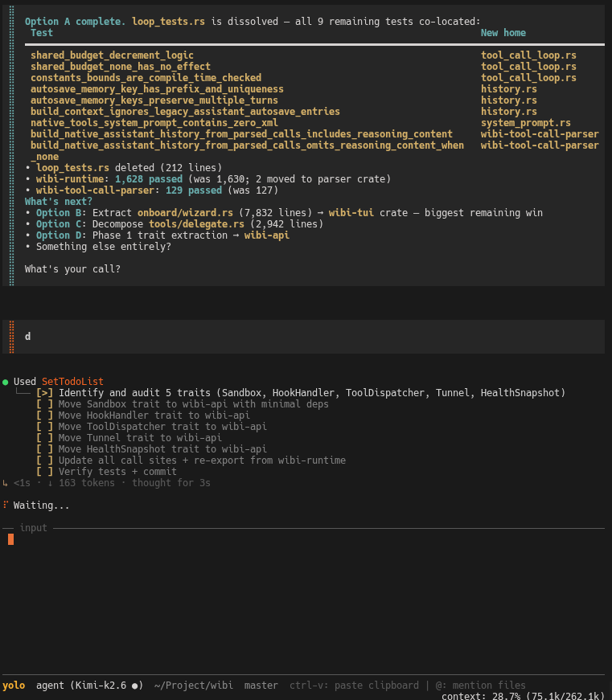The height and width of the screenshot is (700, 612).
Task: Click '@: mention files' hint
Action: (481, 686)
